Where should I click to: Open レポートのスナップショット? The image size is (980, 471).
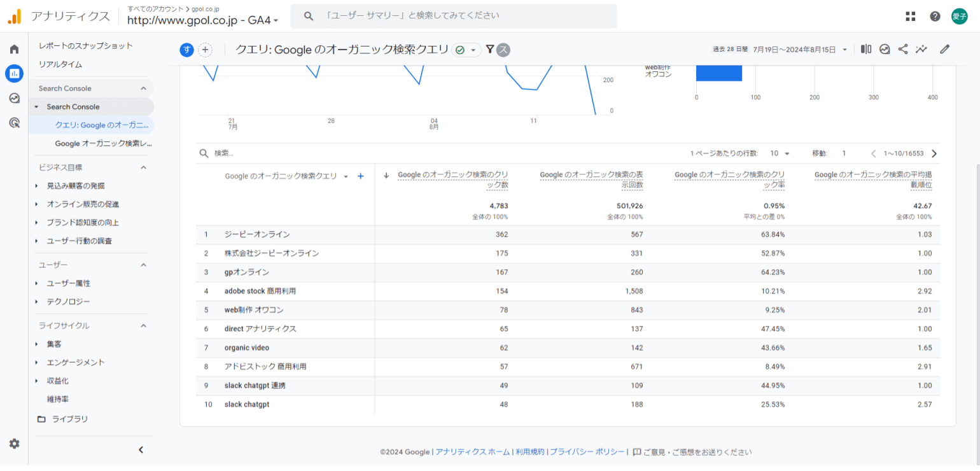[85, 46]
